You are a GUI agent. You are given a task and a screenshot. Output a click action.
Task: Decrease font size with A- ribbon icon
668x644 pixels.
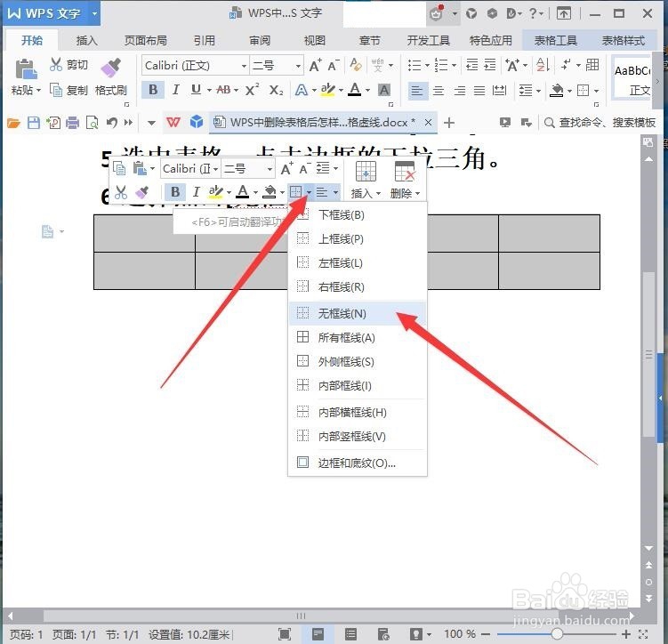tap(334, 65)
